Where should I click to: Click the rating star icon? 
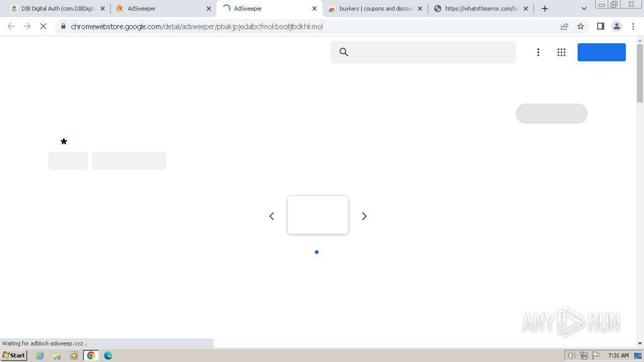point(64,141)
